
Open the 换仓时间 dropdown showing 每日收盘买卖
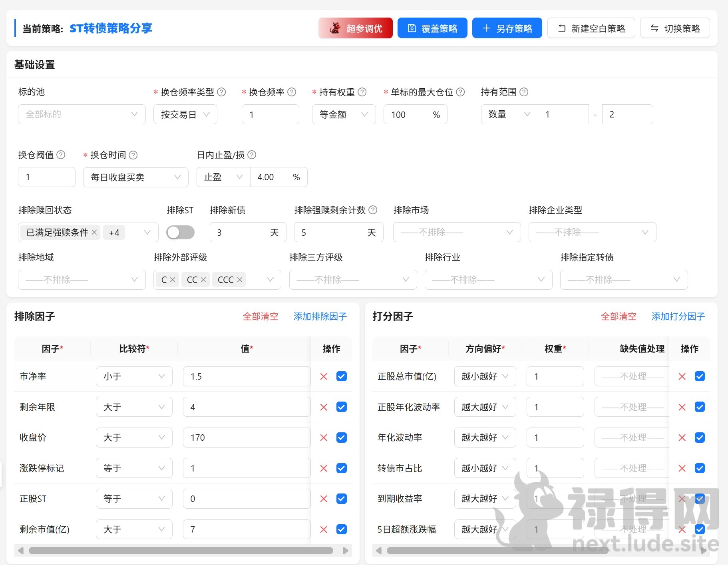click(135, 177)
